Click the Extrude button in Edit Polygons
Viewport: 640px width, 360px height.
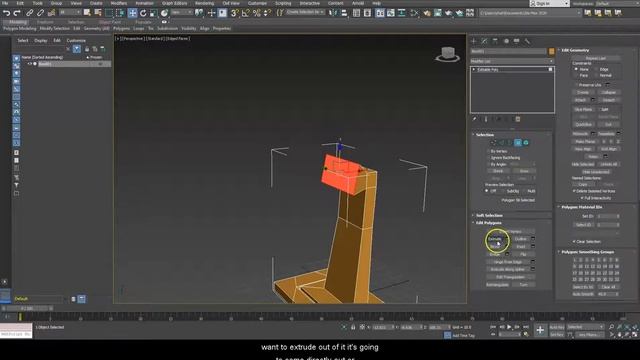tap(495, 239)
